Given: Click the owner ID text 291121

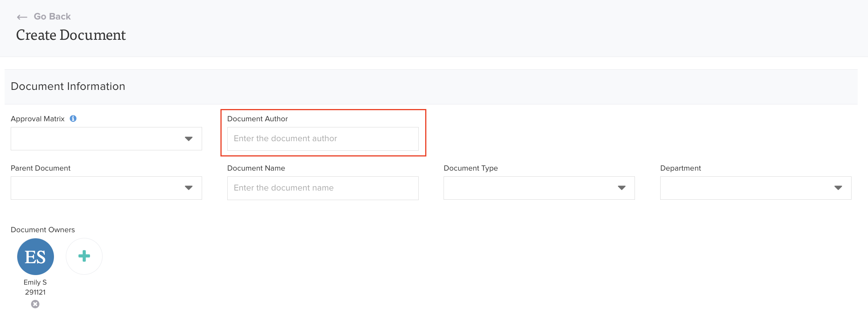Looking at the screenshot, I should pos(35,292).
